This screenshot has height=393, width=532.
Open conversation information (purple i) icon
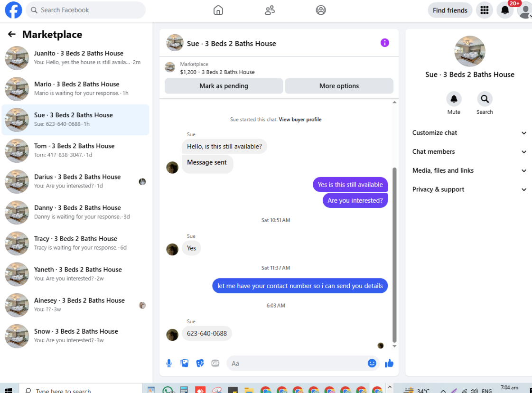coord(384,43)
